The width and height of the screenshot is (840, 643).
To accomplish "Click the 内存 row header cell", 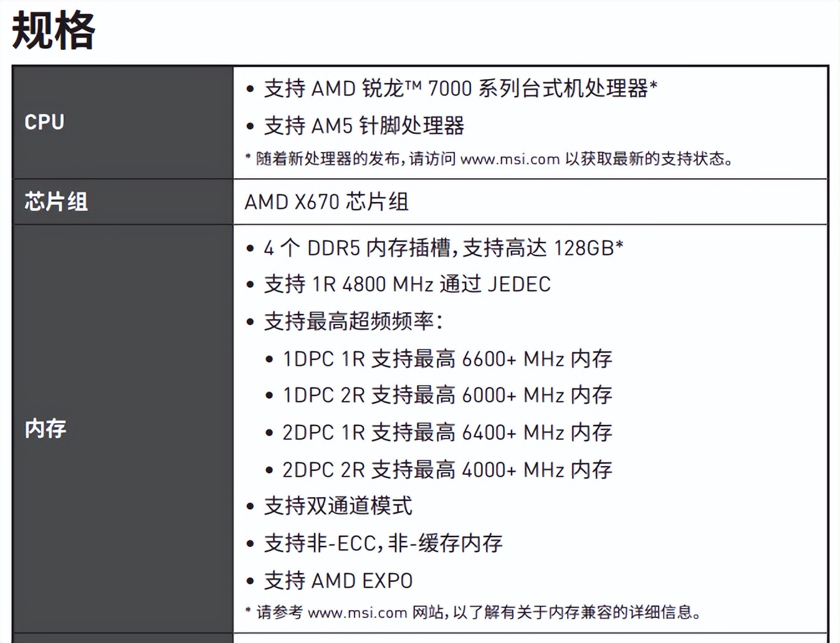I will tap(45, 429).
